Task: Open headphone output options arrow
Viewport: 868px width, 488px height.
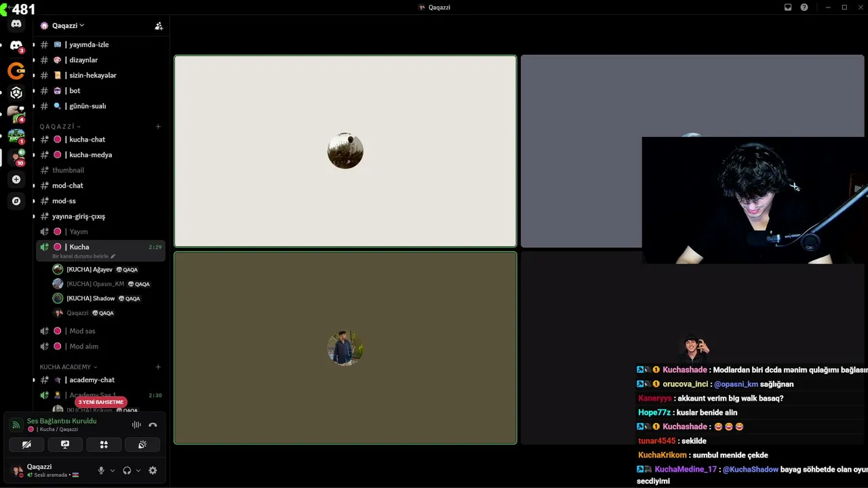Action: coord(138,470)
